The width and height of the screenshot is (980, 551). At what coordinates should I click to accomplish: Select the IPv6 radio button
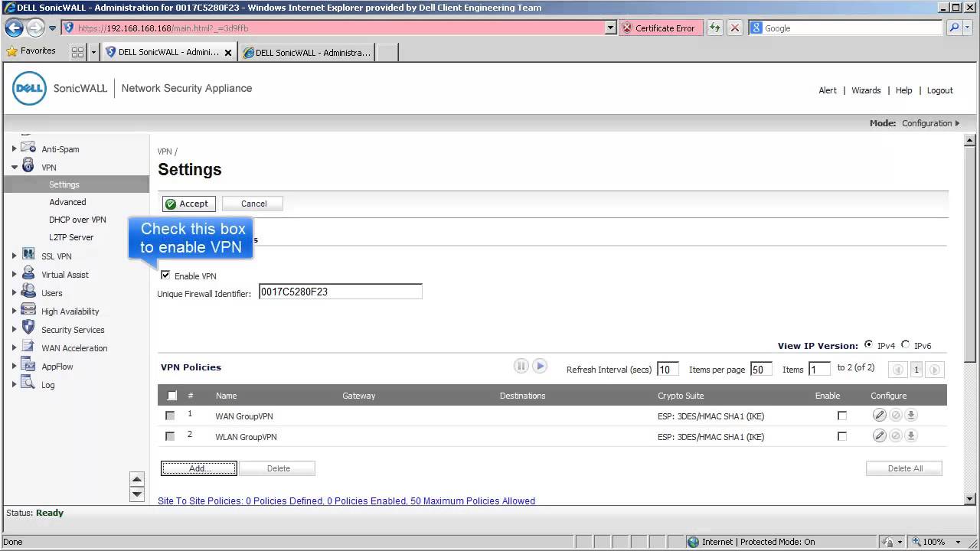pyautogui.click(x=906, y=344)
